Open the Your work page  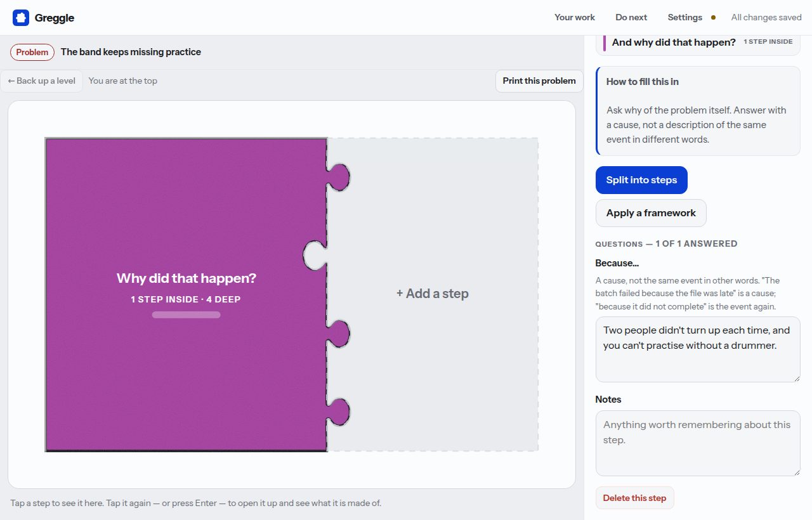[575, 18]
